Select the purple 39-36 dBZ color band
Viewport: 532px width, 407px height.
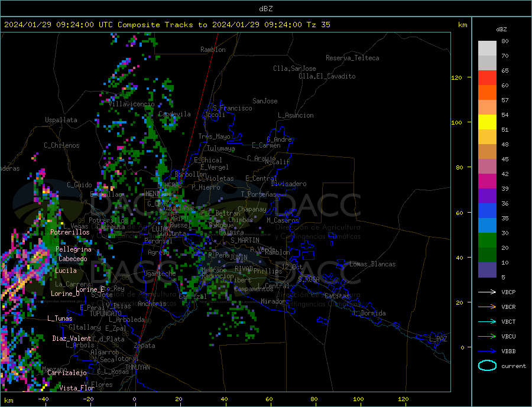tap(487, 196)
